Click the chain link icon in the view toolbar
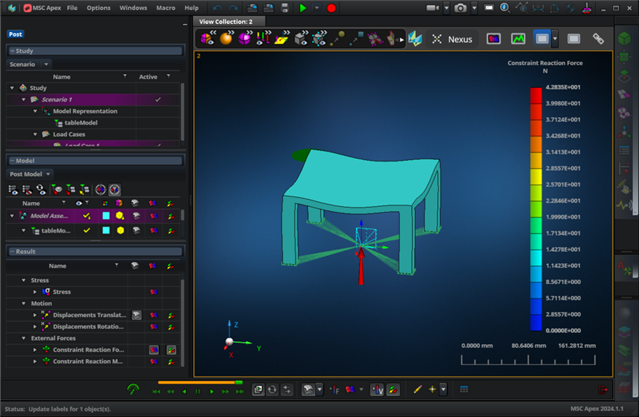Screen dimensions: 639x417 (598, 39)
